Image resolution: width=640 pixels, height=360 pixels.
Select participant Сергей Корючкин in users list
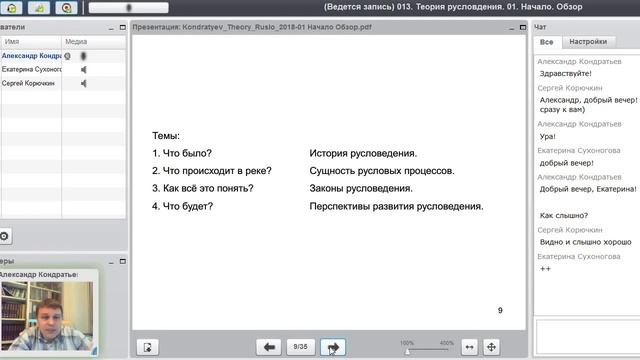coord(28,84)
